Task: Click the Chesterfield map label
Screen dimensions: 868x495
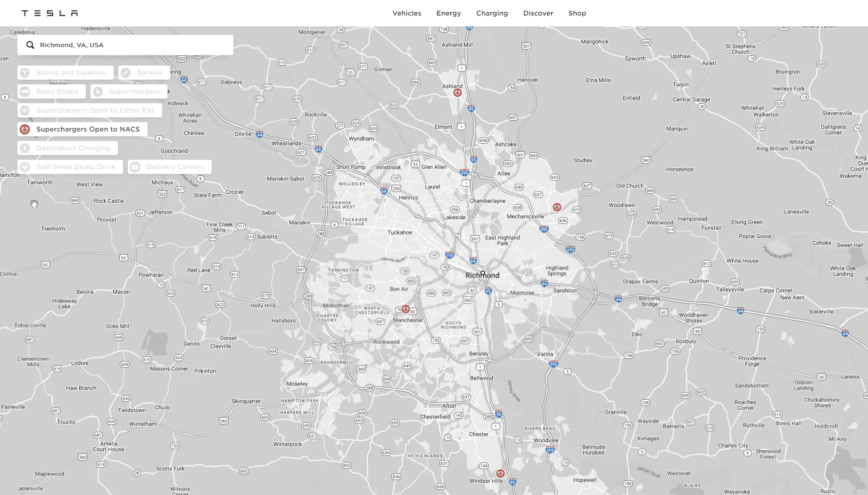Action: click(x=435, y=417)
